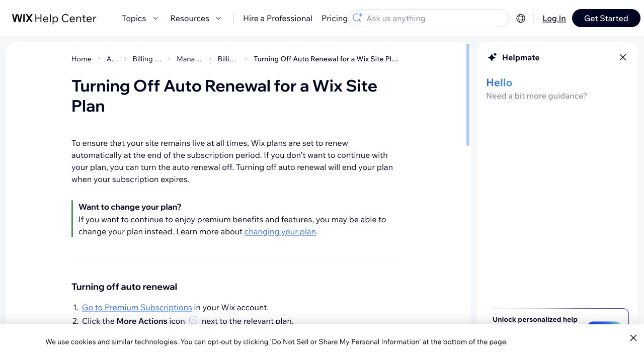
Task: Dismiss the cookie notice banner
Action: (633, 338)
